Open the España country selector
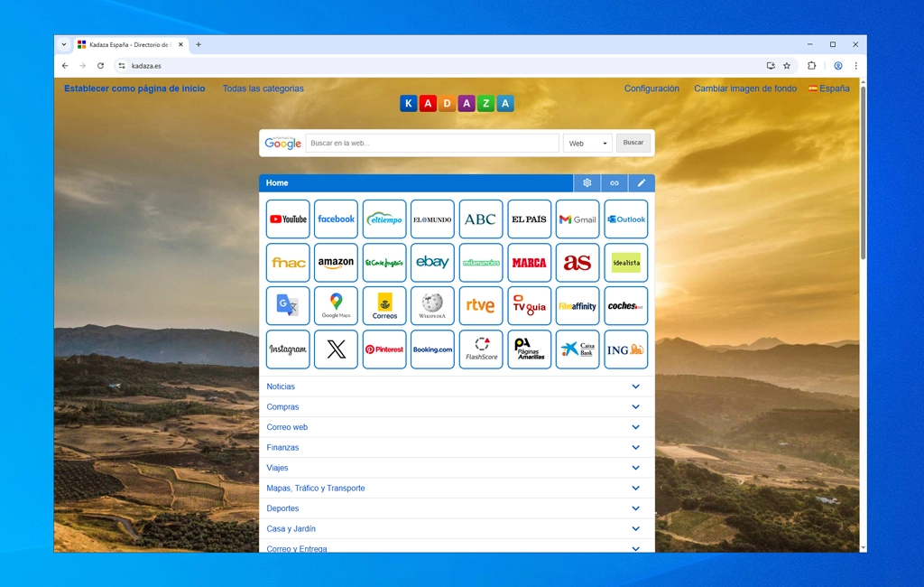The width and height of the screenshot is (924, 587). (829, 89)
